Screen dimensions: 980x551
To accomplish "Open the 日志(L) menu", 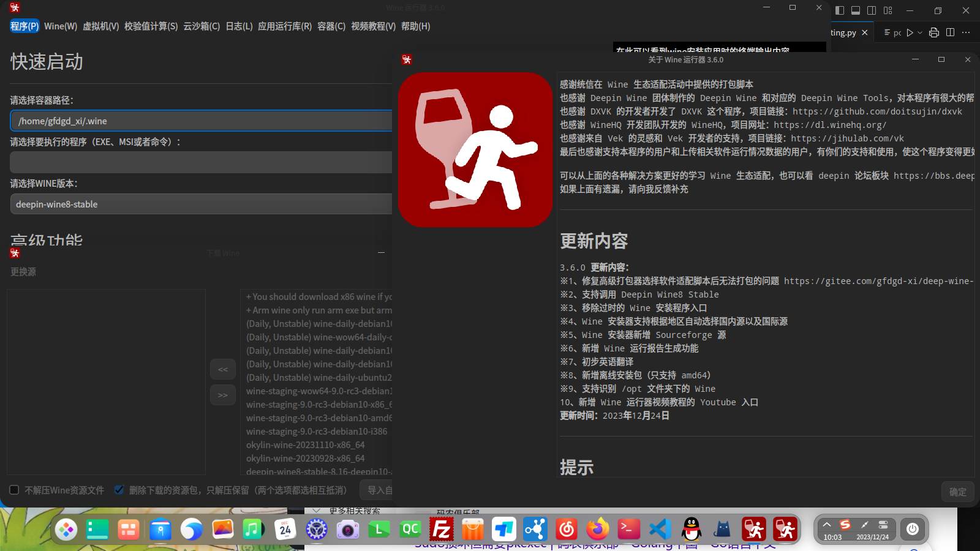I will click(x=239, y=26).
